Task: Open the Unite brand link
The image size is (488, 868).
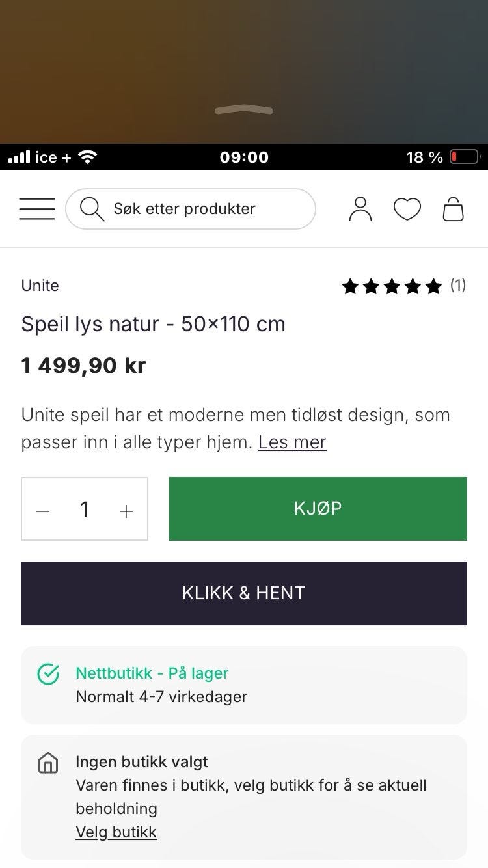Action: 40,286
